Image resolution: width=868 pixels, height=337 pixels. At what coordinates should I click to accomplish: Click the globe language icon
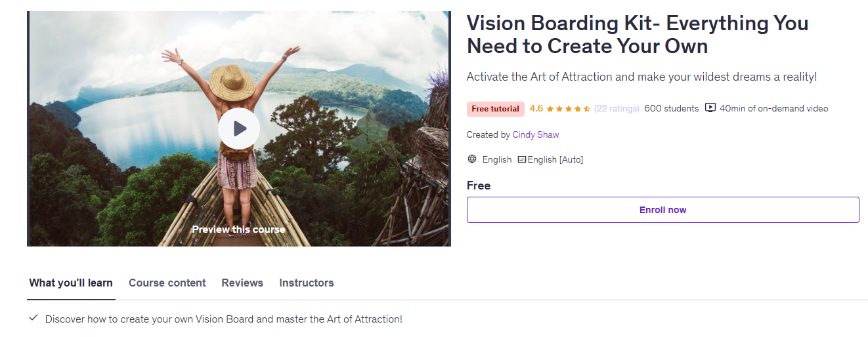pos(472,159)
